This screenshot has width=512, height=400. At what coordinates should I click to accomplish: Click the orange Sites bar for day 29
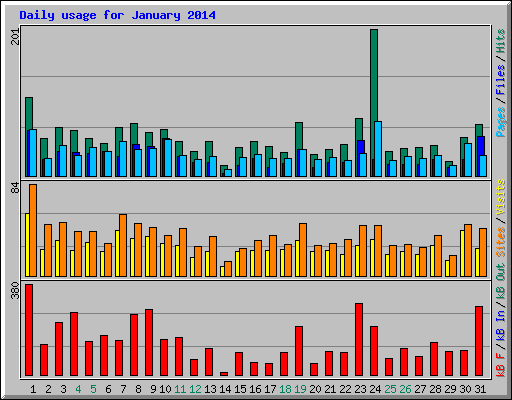[453, 266]
